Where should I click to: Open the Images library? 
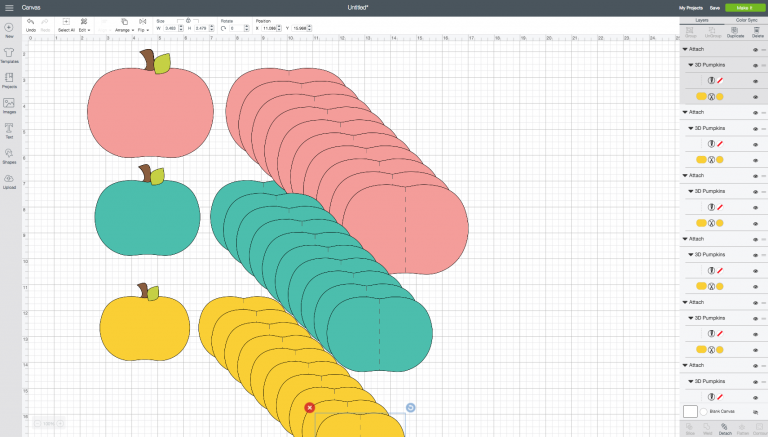point(9,105)
